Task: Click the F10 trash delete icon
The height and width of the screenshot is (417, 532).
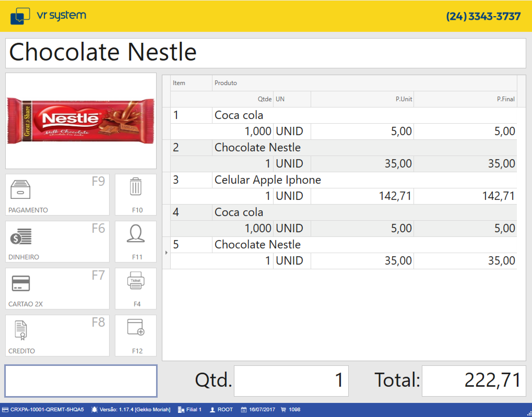Action: click(135, 187)
